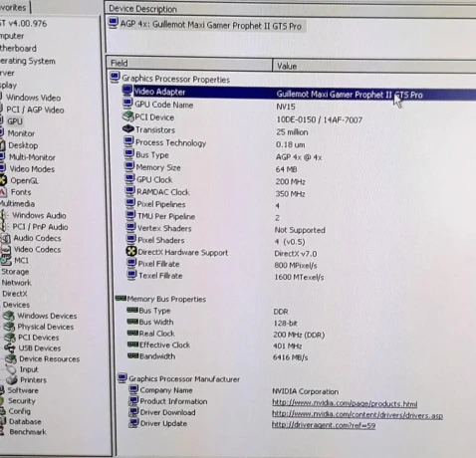Click the Transistors chip icon
Viewport: 476px width, 458px height.
(x=128, y=128)
